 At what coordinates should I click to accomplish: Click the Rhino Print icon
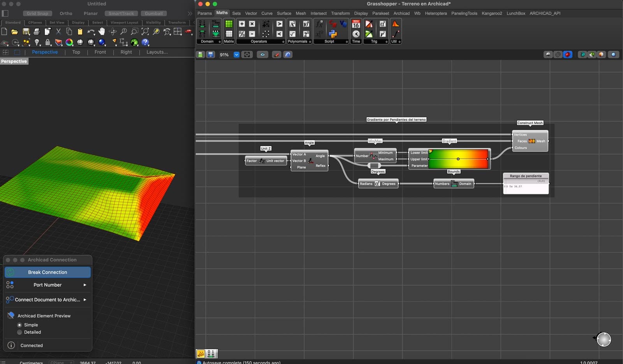37,32
